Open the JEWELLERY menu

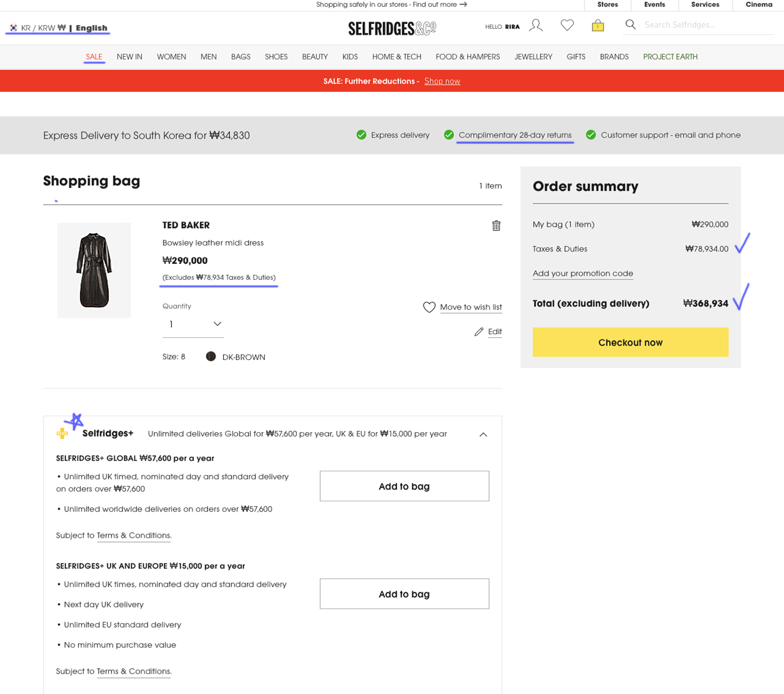click(x=533, y=57)
